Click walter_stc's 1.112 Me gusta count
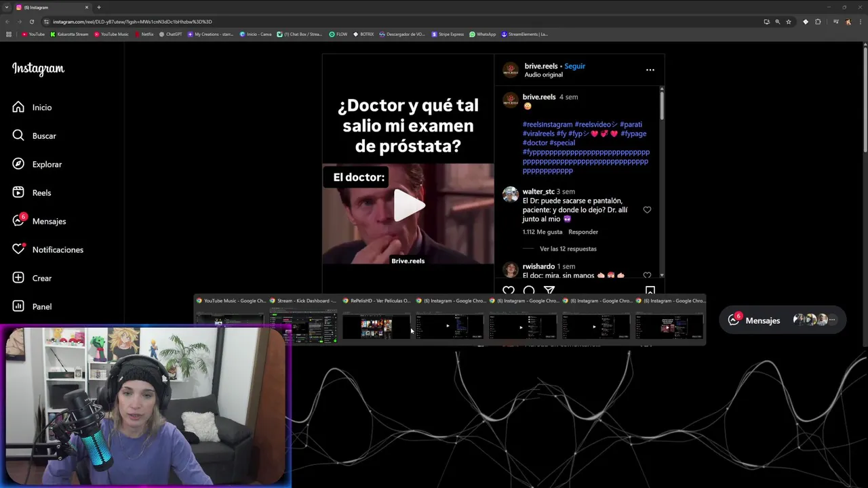 pyautogui.click(x=542, y=232)
